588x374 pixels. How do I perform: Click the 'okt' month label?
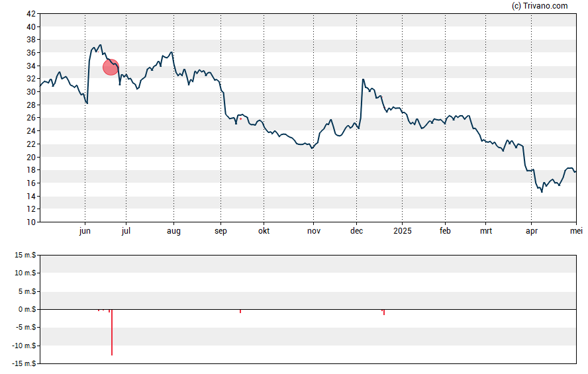pos(264,231)
